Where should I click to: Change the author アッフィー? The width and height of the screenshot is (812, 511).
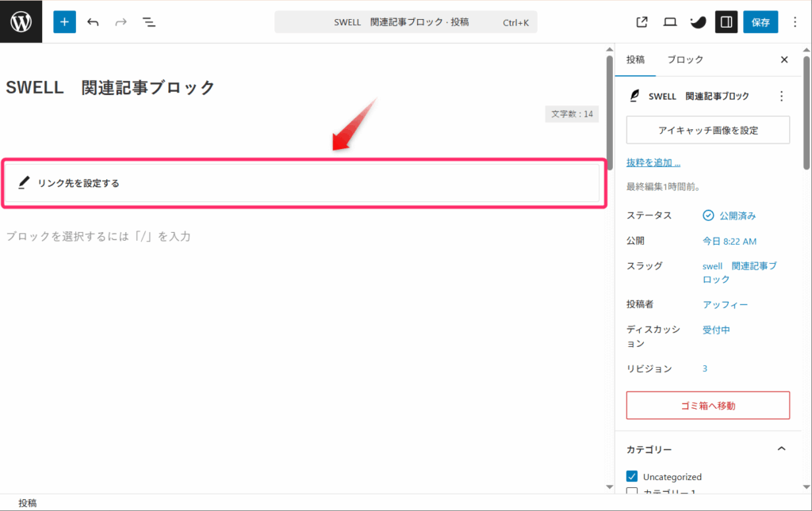725,305
